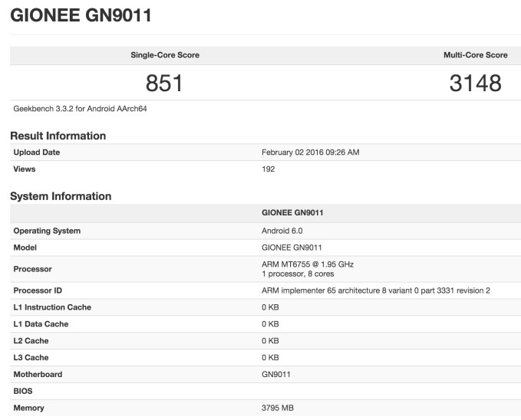The image size is (521, 420).
Task: Select the ARM implementer 65 architecture value
Action: point(375,290)
